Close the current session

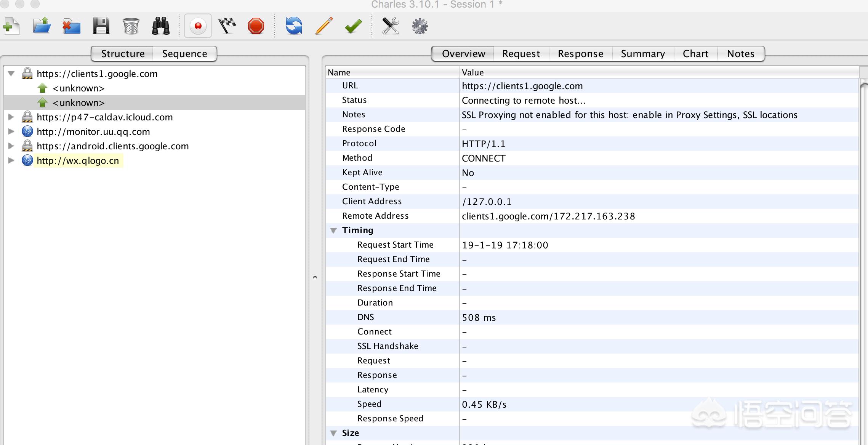click(71, 26)
